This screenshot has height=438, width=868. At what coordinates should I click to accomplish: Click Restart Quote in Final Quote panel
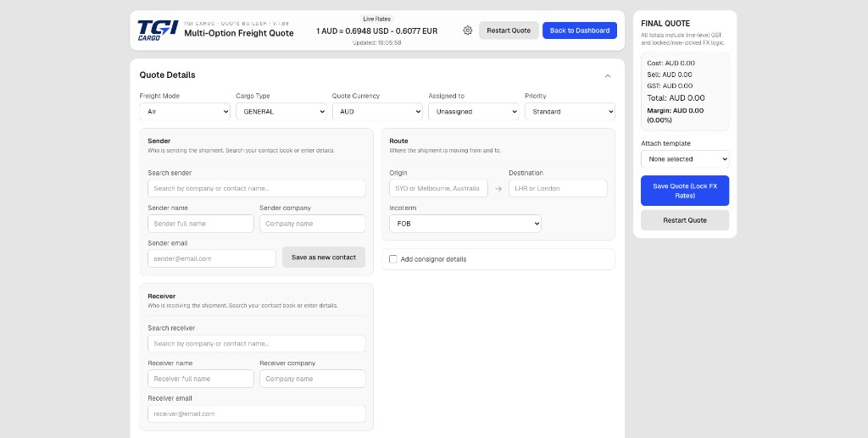click(685, 220)
